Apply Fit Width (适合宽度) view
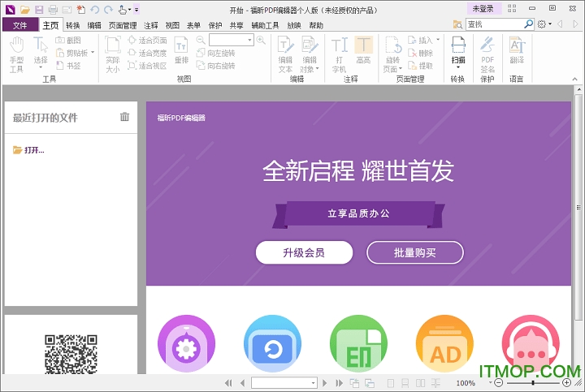This screenshot has width=585, height=392. 147,53
